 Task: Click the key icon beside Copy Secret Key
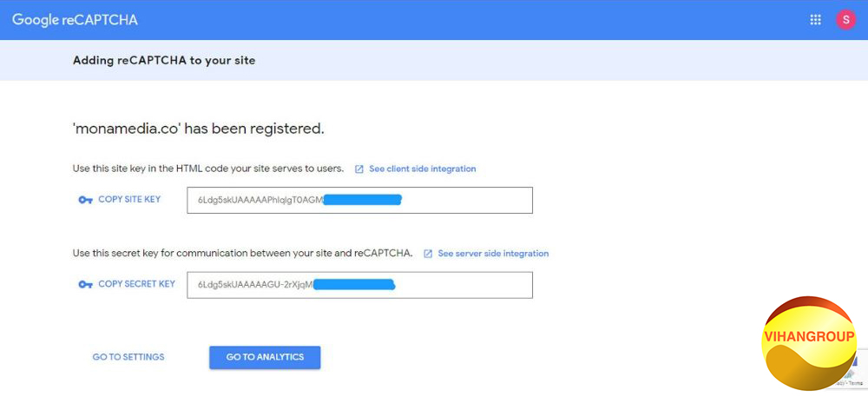pos(85,285)
